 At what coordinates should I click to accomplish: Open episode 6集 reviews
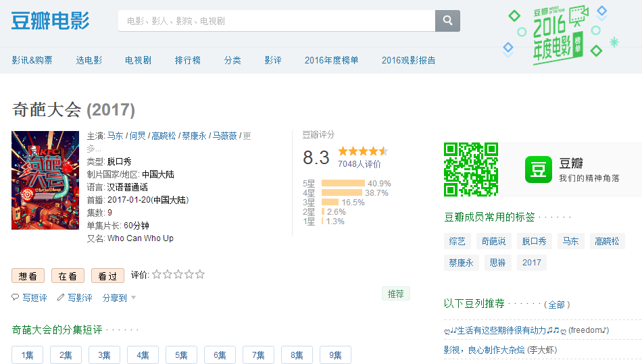pyautogui.click(x=220, y=355)
